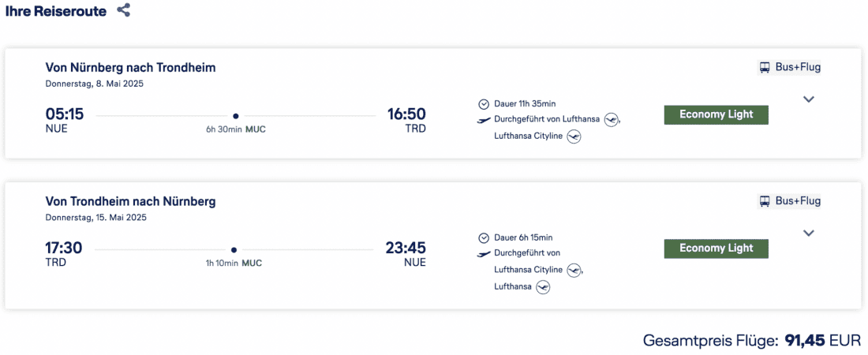868x355 pixels.
Task: Click the MUC stopover dot on return timeline
Action: pyautogui.click(x=234, y=250)
